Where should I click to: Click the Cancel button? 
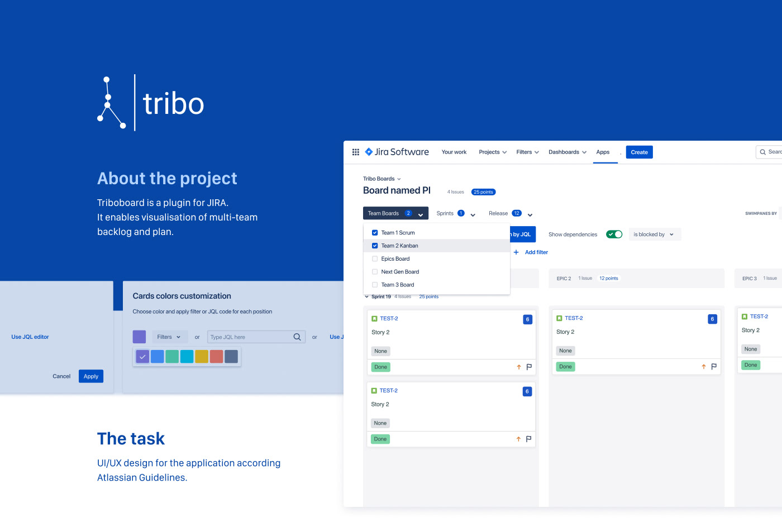pos(61,376)
